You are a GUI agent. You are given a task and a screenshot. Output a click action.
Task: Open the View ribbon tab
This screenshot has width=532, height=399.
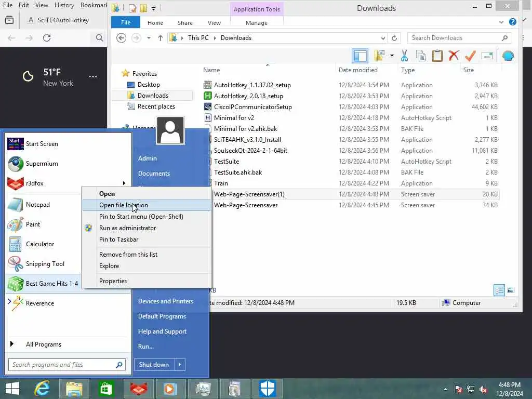(x=214, y=23)
